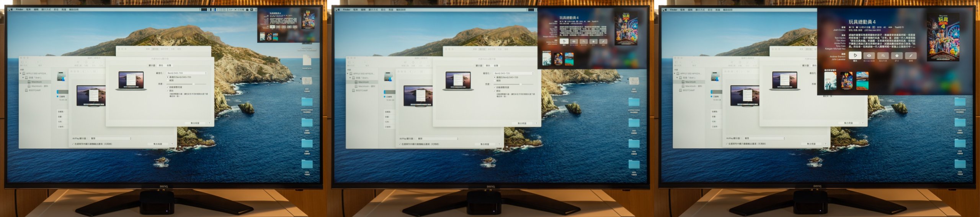Open the 最佳化 BenQ D43-720 dropdown on the left monitor
Image resolution: width=980 pixels, height=217 pixels.
[x=187, y=73]
